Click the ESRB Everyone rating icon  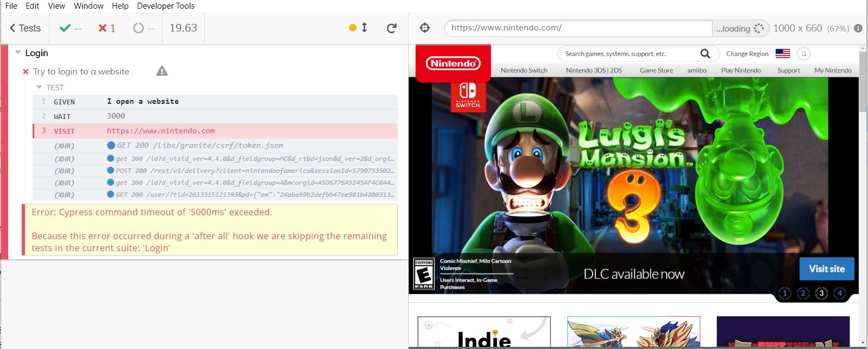(x=424, y=274)
